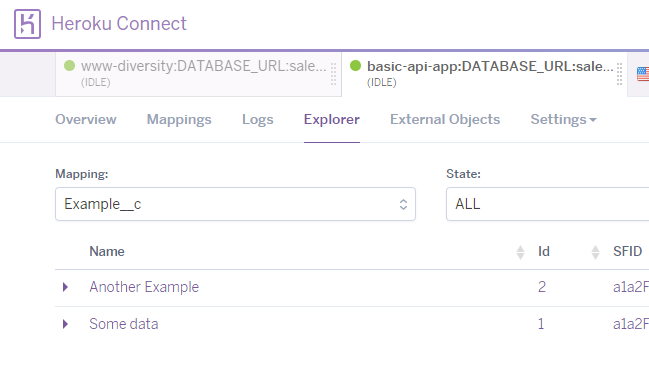Open the Logs tab
The height and width of the screenshot is (370, 649).
[x=257, y=120]
